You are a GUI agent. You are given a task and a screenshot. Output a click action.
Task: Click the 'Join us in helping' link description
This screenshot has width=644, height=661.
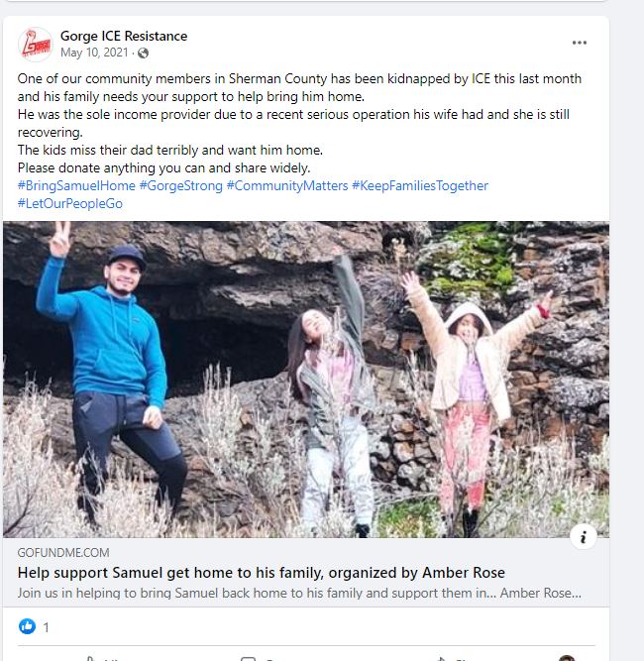pos(299,594)
